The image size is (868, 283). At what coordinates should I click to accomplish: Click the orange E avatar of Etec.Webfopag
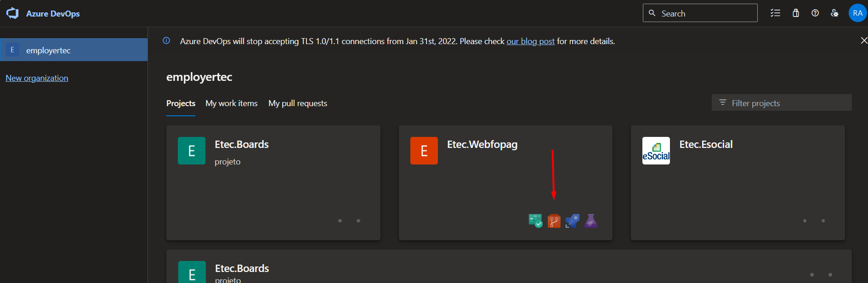pos(424,151)
